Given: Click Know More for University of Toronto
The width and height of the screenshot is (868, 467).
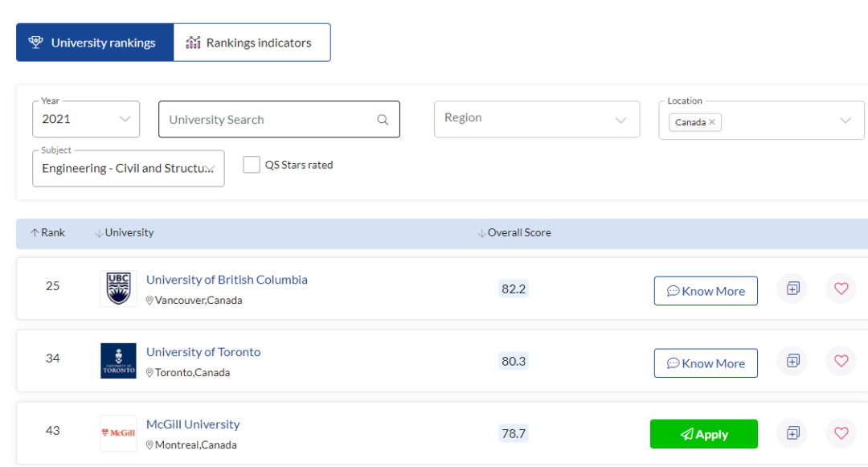Looking at the screenshot, I should [706, 363].
